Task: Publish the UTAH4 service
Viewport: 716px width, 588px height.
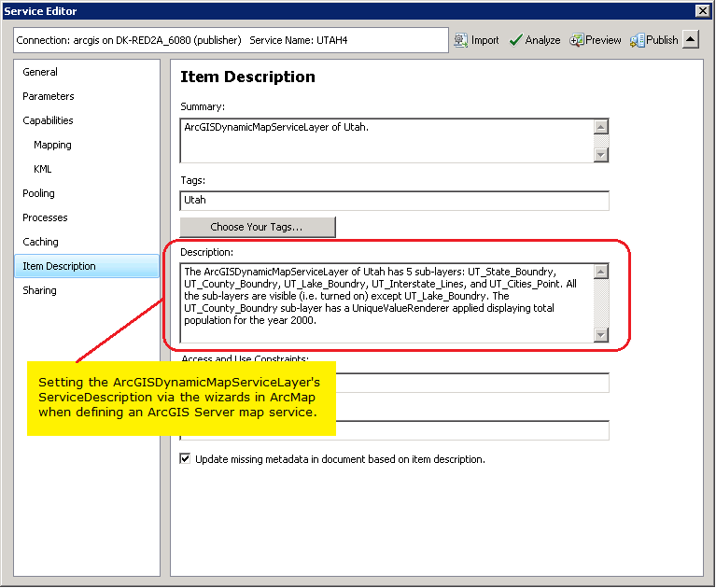Action: (x=653, y=40)
